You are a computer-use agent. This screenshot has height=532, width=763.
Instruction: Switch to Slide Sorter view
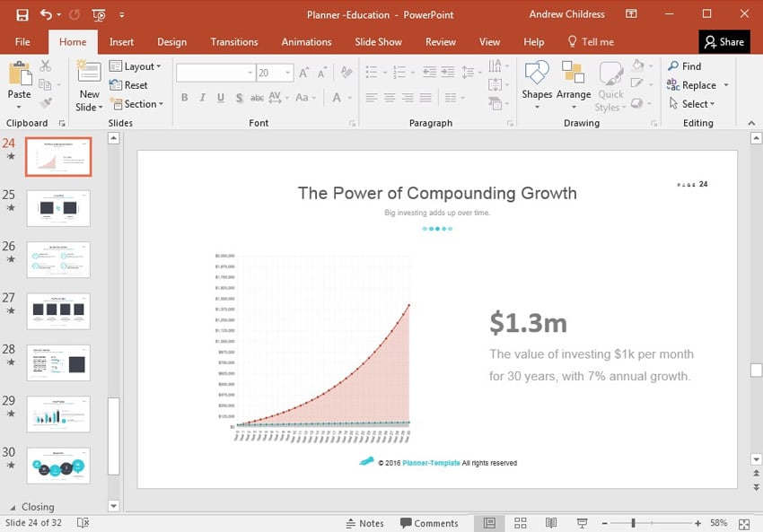click(520, 523)
